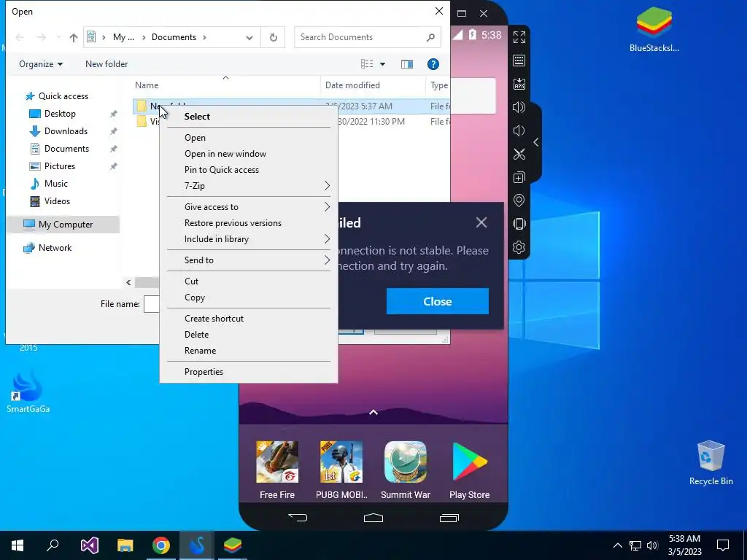This screenshot has width=747, height=560.
Task: Select Network in the navigation pane
Action: click(x=55, y=248)
